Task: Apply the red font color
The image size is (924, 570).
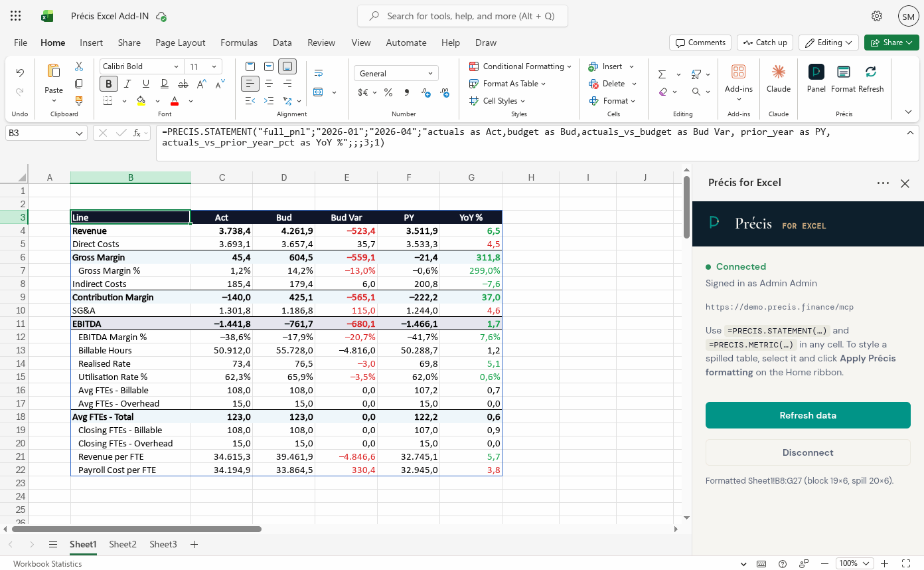Action: (175, 101)
